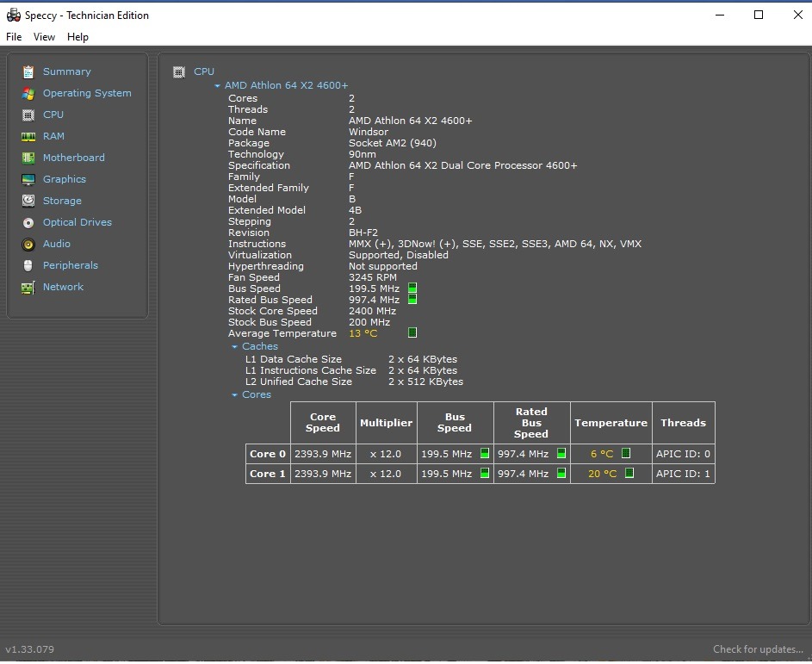
Task: Click the APIC ID: 0 cell
Action: [683, 454]
